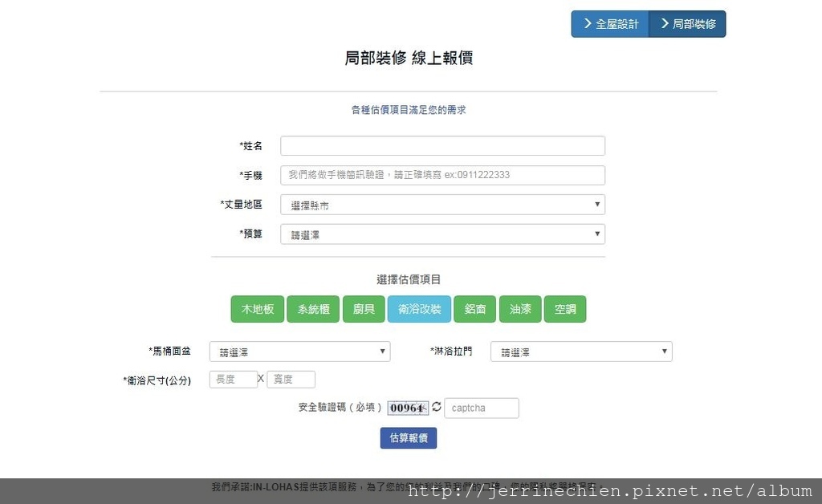Switch to the 全屋設計 tab
The width and height of the screenshot is (822, 504).
[x=609, y=23]
